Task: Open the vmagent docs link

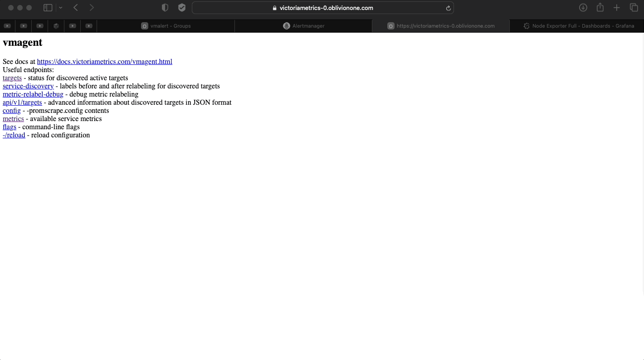Action: point(104,62)
